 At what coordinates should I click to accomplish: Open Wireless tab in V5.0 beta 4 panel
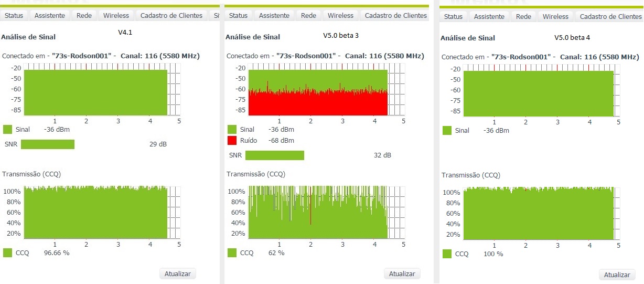555,17
